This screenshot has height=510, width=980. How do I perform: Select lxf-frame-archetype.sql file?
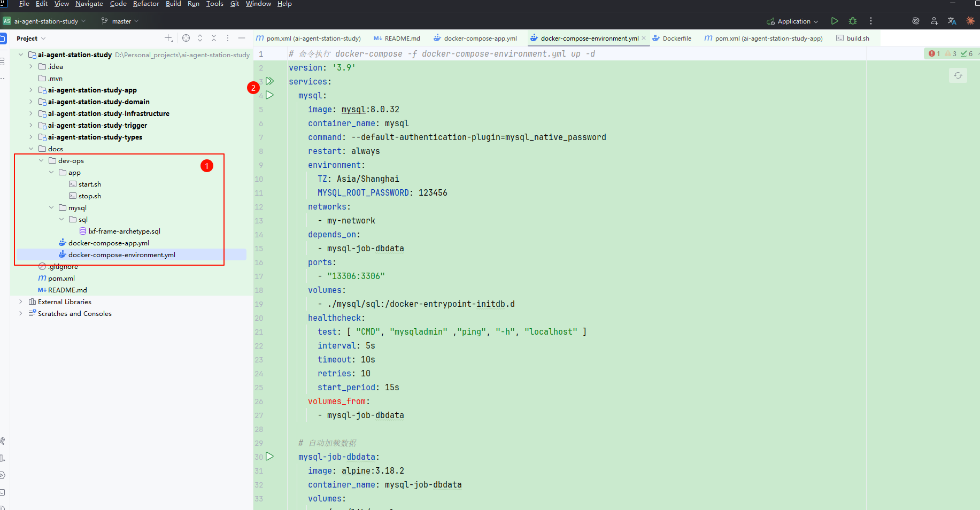coord(124,231)
